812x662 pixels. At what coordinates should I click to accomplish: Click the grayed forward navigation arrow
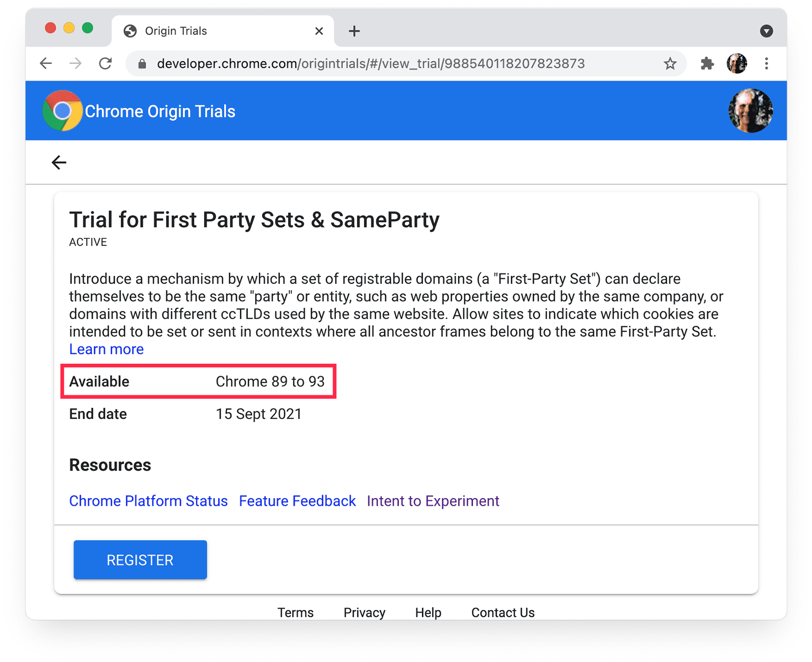pos(75,63)
